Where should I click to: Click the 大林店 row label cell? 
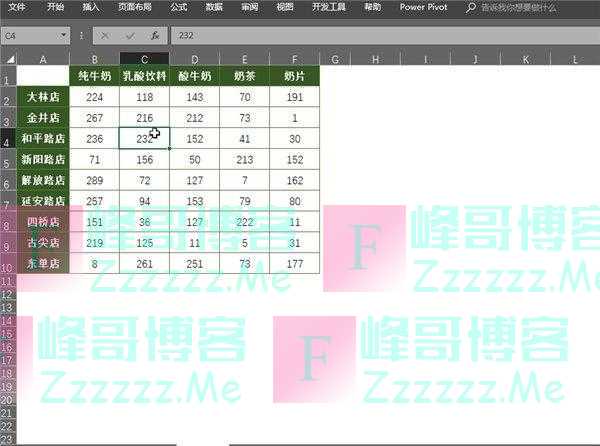tap(43, 97)
